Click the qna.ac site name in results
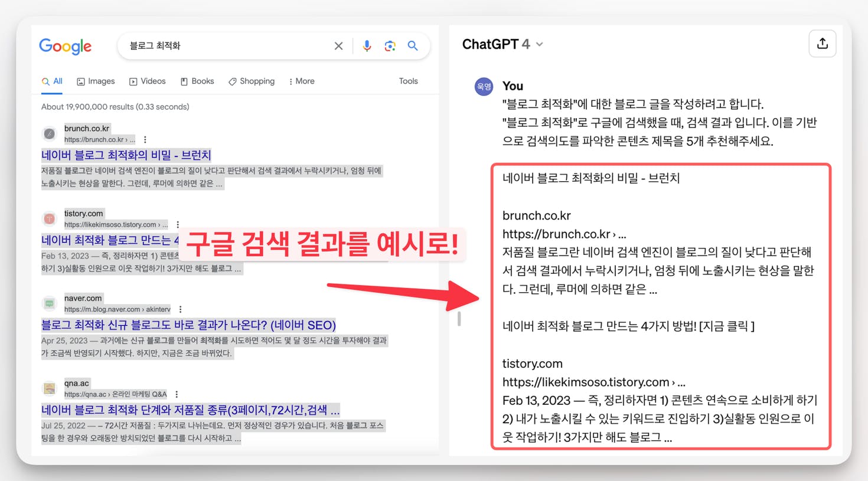The height and width of the screenshot is (481, 868). coord(77,383)
